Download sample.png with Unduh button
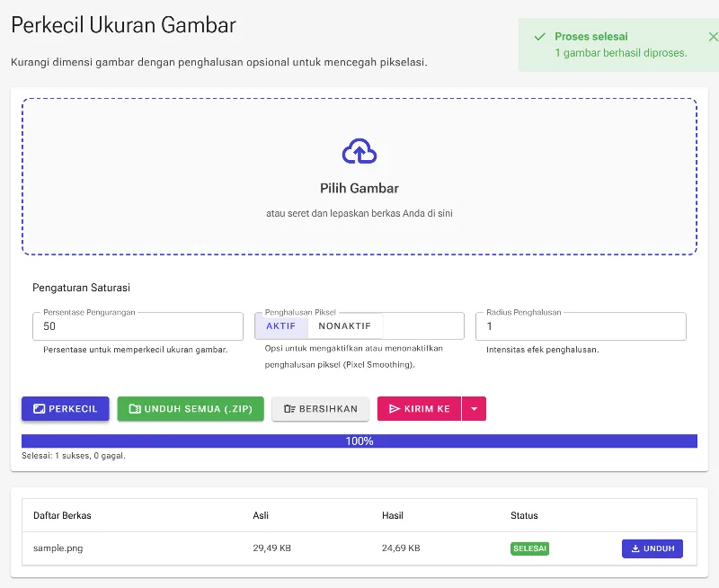 (652, 548)
